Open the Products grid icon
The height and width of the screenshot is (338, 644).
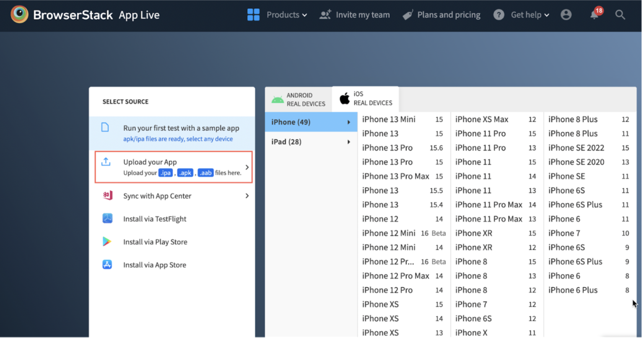253,14
